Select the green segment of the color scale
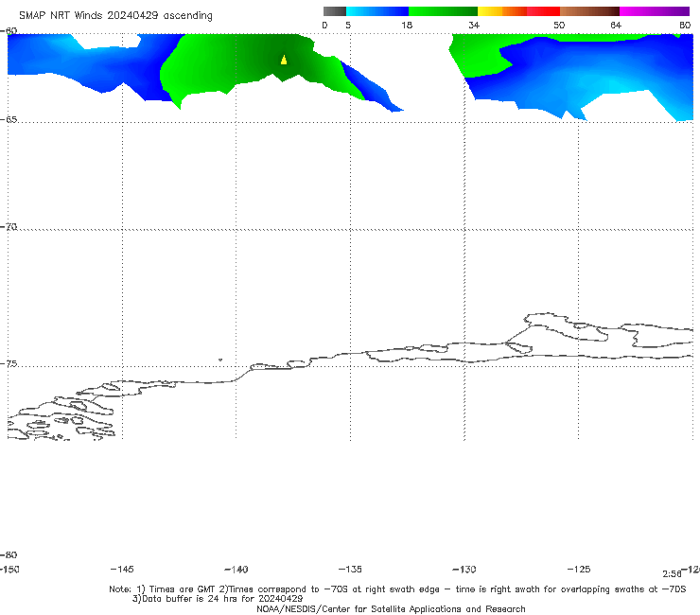This screenshot has height=615, width=700. coord(443,11)
